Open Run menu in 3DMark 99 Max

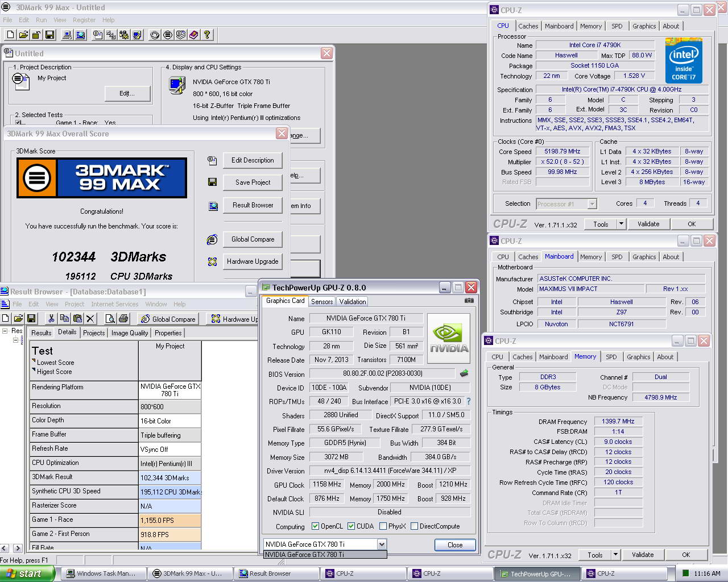41,20
